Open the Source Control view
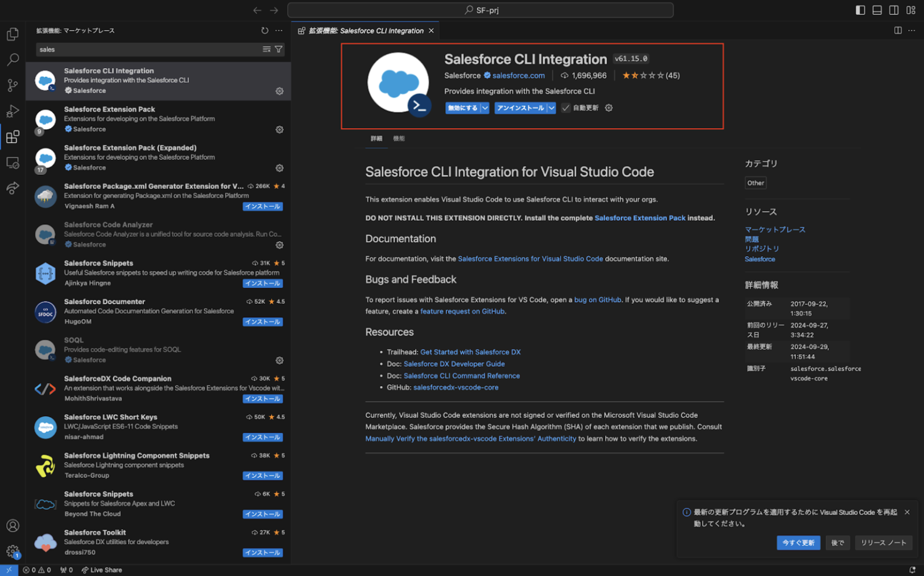The image size is (924, 576). [12, 85]
